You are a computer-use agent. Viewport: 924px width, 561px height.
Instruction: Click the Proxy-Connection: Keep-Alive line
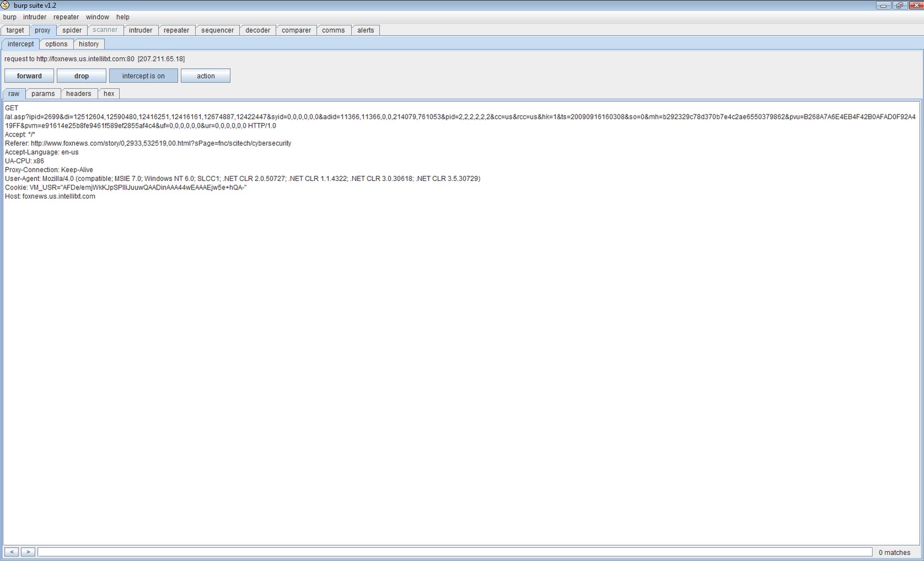49,170
